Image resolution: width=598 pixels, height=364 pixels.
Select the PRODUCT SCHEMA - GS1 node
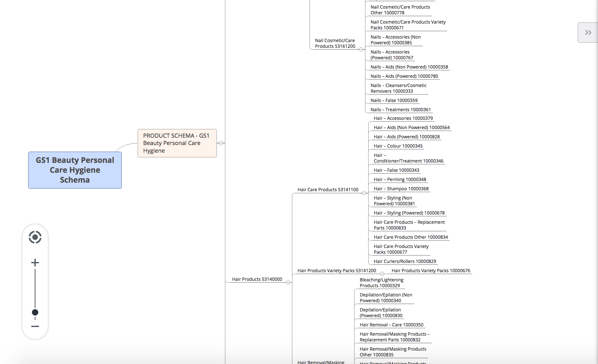click(x=177, y=143)
